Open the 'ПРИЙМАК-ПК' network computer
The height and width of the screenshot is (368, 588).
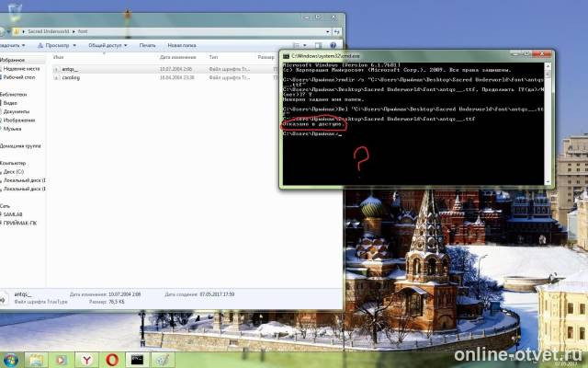(20, 223)
